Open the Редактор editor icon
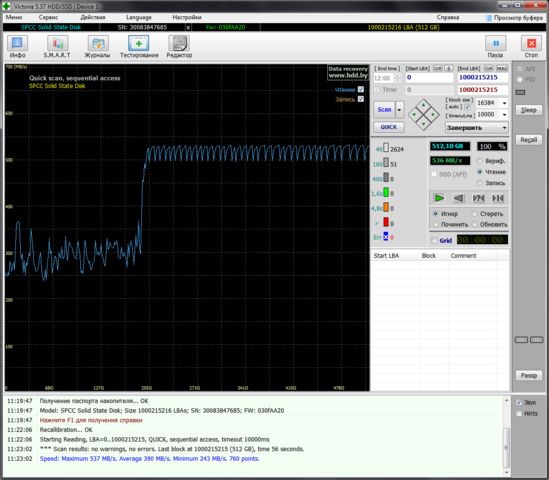549x480 pixels. (x=179, y=43)
